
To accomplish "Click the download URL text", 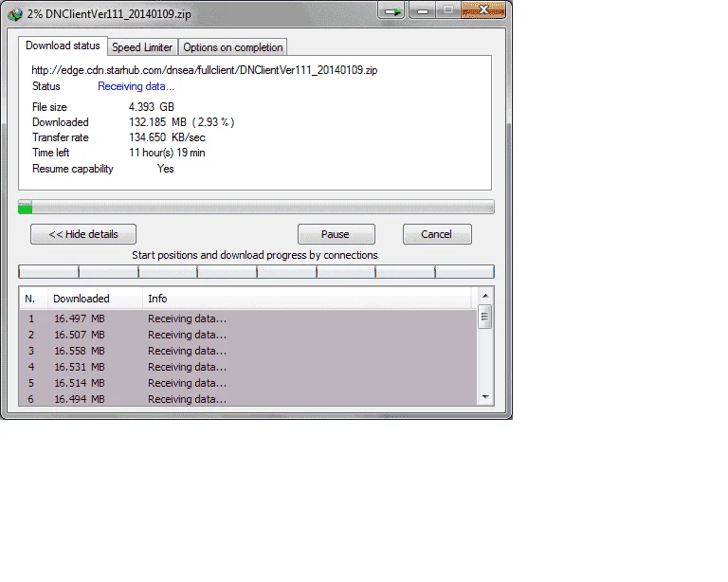I will (205, 70).
